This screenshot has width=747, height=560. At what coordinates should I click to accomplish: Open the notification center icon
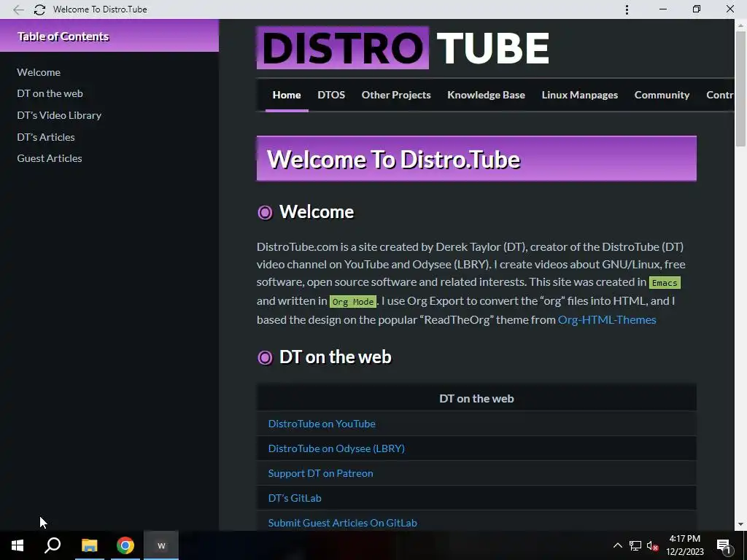pyautogui.click(x=723, y=546)
